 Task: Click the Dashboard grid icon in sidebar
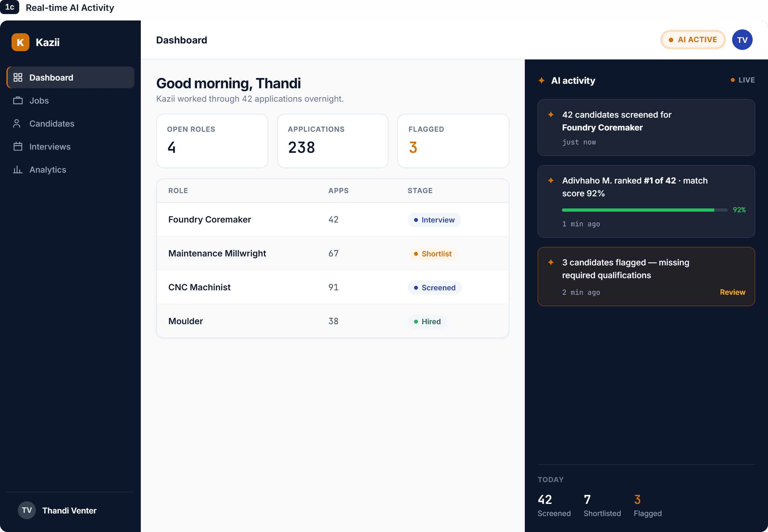[x=18, y=77]
